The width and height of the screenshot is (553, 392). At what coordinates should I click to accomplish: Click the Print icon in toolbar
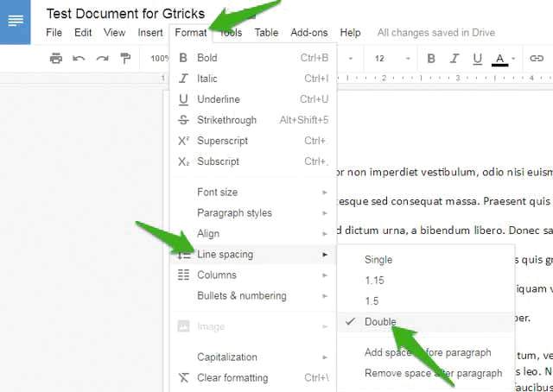click(x=56, y=59)
